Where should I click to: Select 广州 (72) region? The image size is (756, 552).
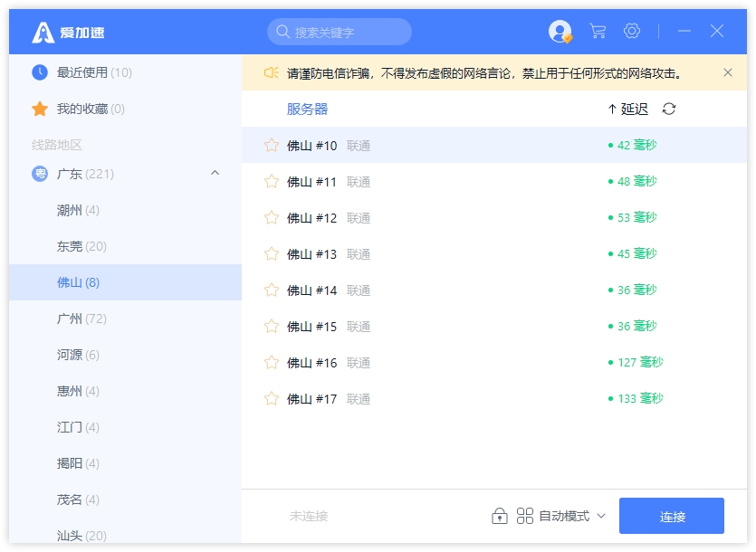coord(125,319)
